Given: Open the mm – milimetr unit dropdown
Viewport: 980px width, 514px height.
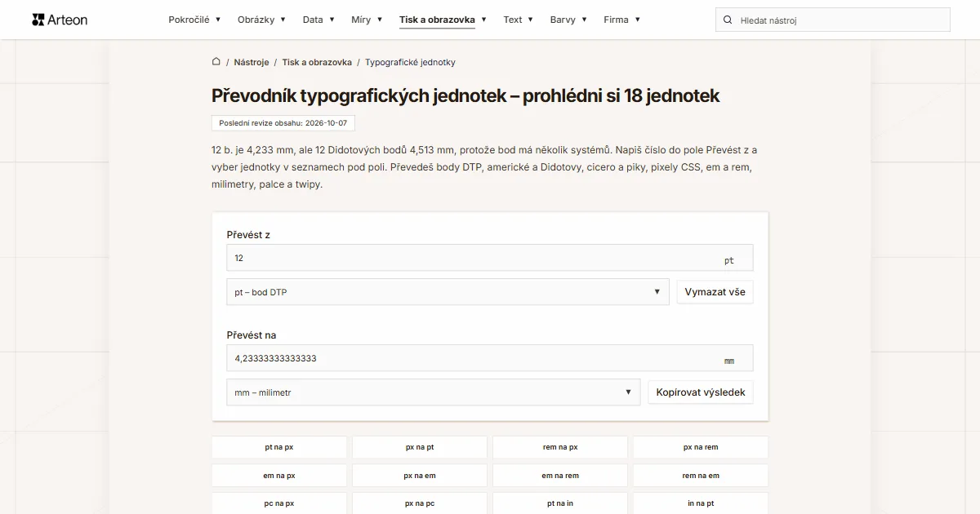Looking at the screenshot, I should point(434,392).
